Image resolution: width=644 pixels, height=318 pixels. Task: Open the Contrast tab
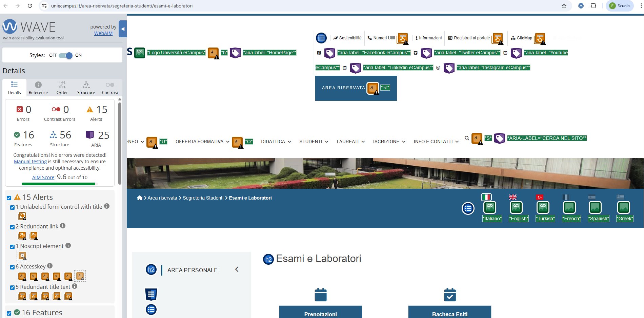click(x=110, y=88)
